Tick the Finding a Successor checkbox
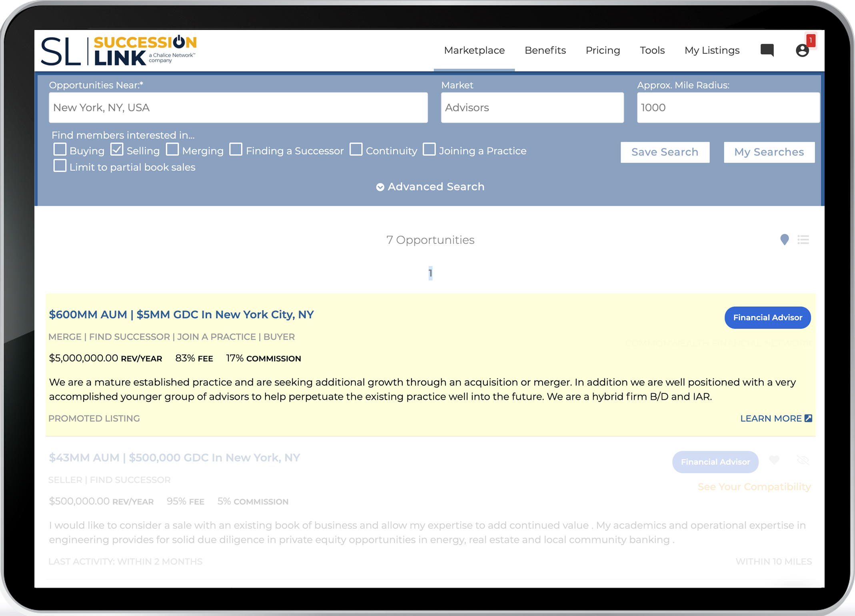This screenshot has width=855, height=616. click(x=236, y=150)
